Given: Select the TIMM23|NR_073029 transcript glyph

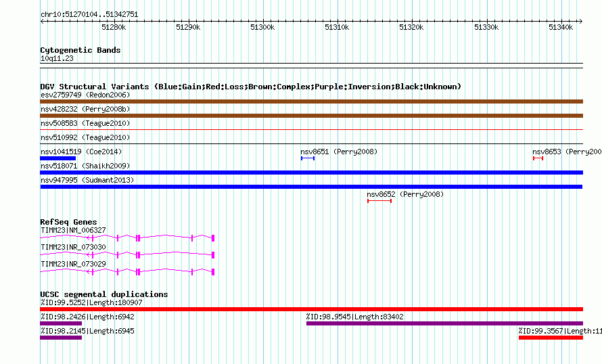Looking at the screenshot, I should pyautogui.click(x=127, y=272).
